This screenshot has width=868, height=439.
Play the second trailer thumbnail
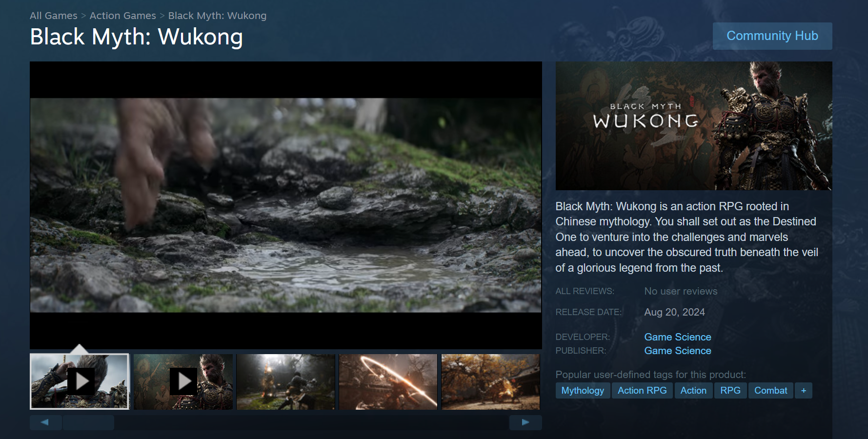coord(183,381)
